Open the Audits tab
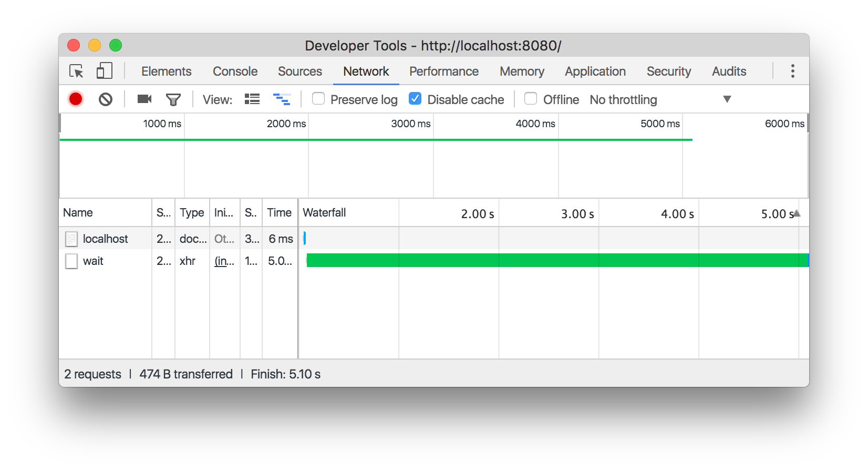 coord(729,71)
